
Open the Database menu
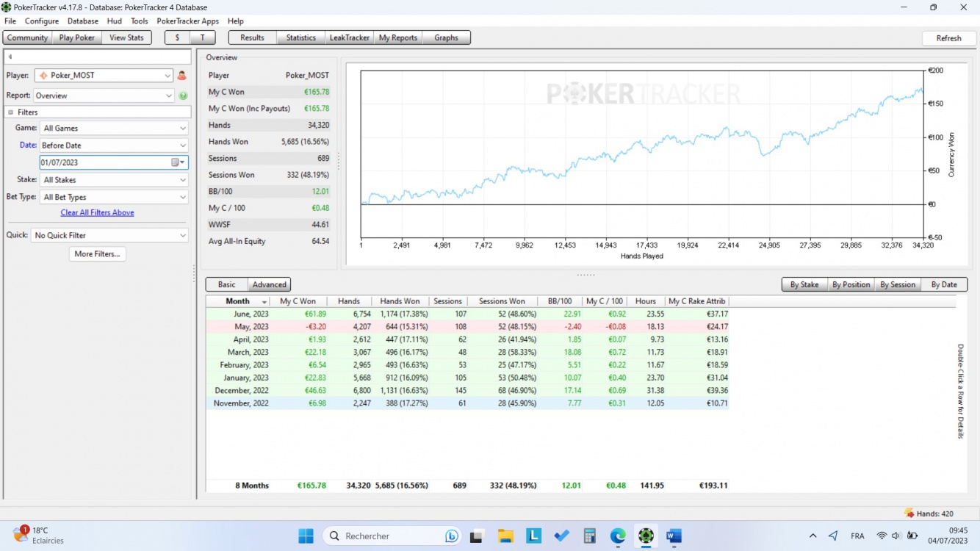click(83, 21)
